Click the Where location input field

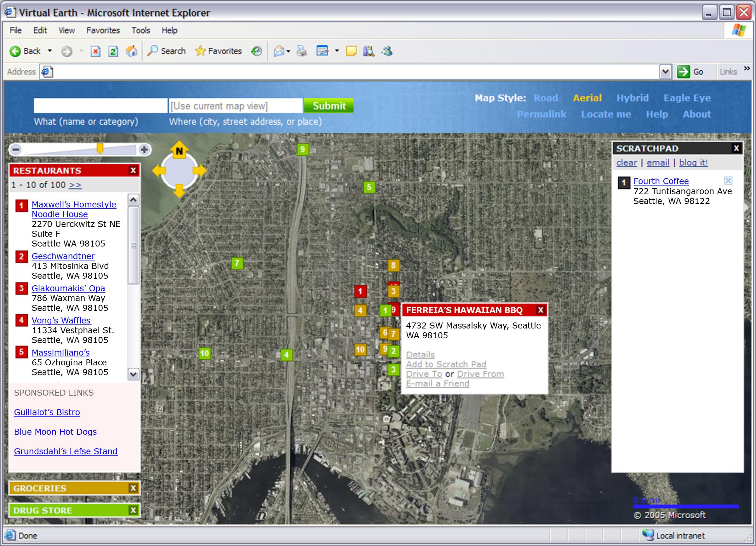pos(236,106)
